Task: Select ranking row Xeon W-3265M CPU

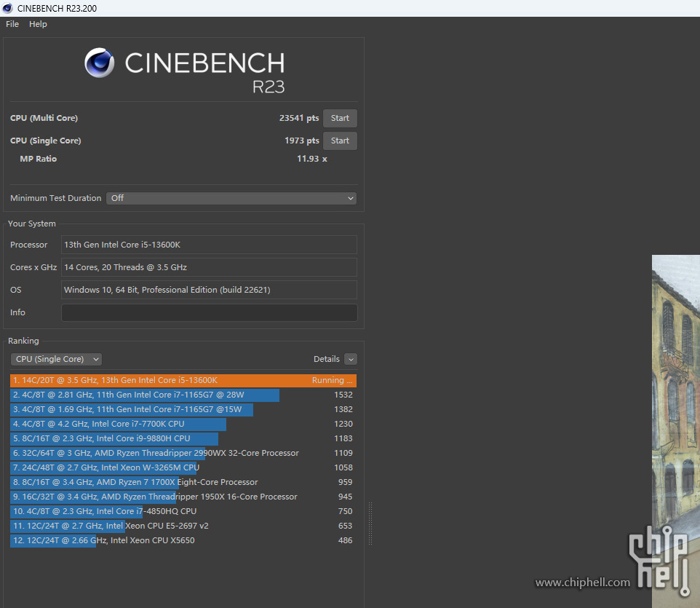Action: [183, 467]
